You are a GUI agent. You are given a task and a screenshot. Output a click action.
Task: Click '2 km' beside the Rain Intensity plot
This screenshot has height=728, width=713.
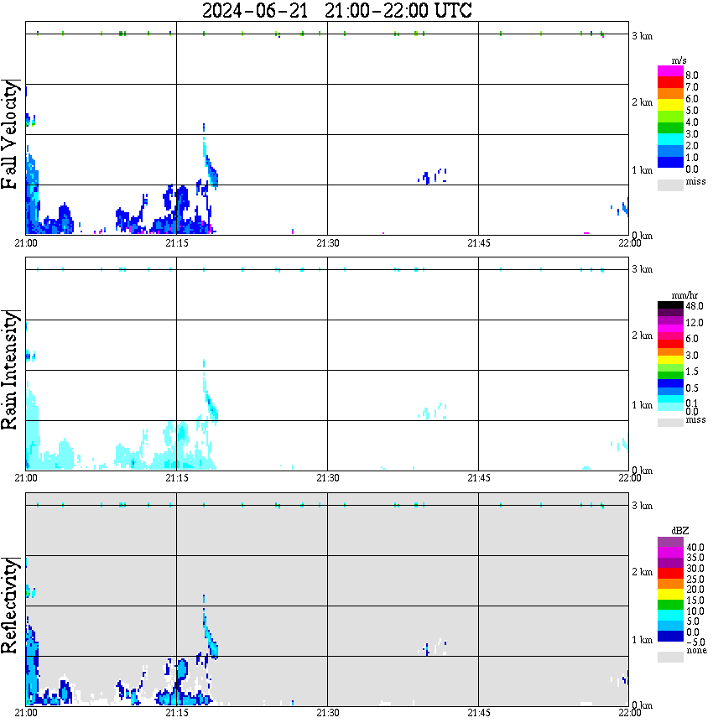643,335
